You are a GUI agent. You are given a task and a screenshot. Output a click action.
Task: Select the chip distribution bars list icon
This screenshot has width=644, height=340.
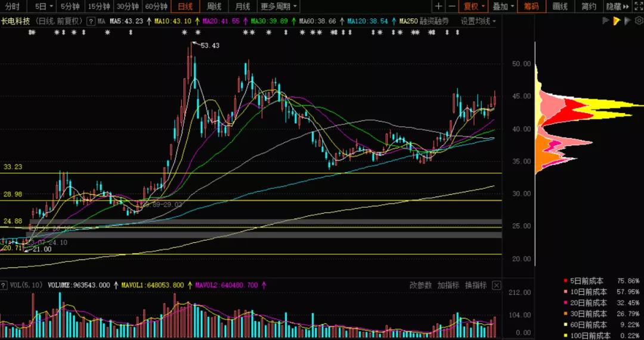(606, 20)
